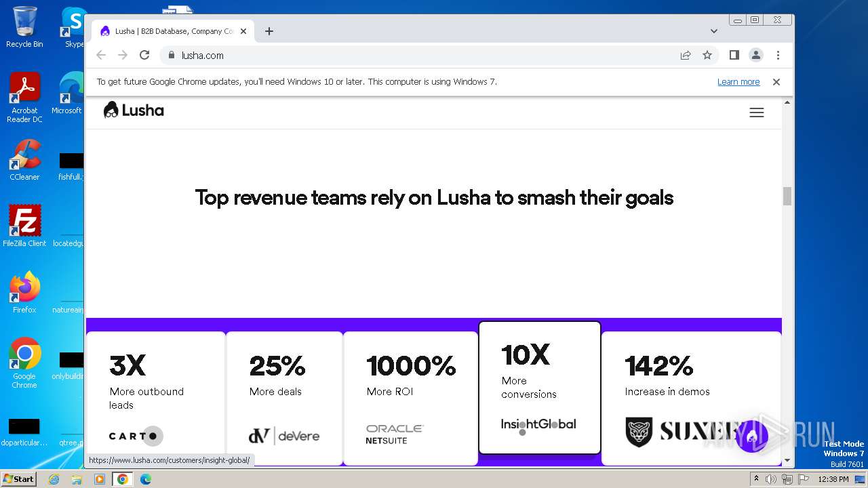This screenshot has height=488, width=868.
Task: Select the Chrome taskbar button
Action: [122, 479]
